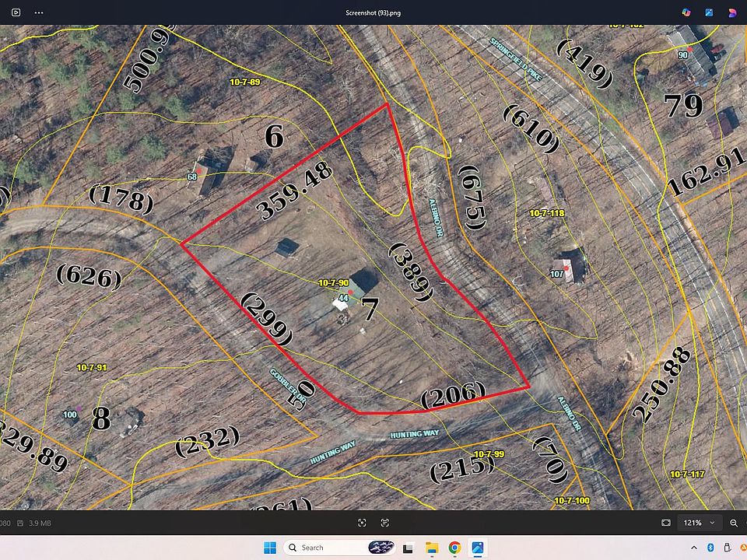Launch Google Chrome from the taskbar
Screen dimensions: 747x560
[x=454, y=548]
